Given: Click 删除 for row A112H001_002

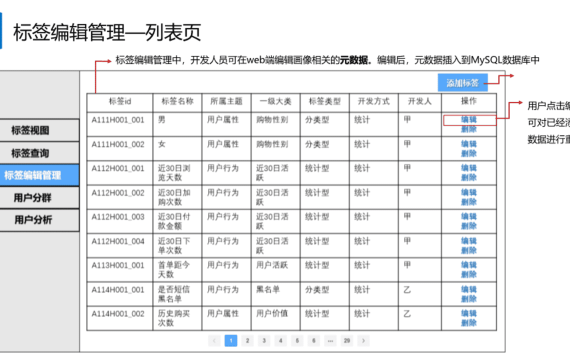Looking at the screenshot, I should click(x=469, y=202).
